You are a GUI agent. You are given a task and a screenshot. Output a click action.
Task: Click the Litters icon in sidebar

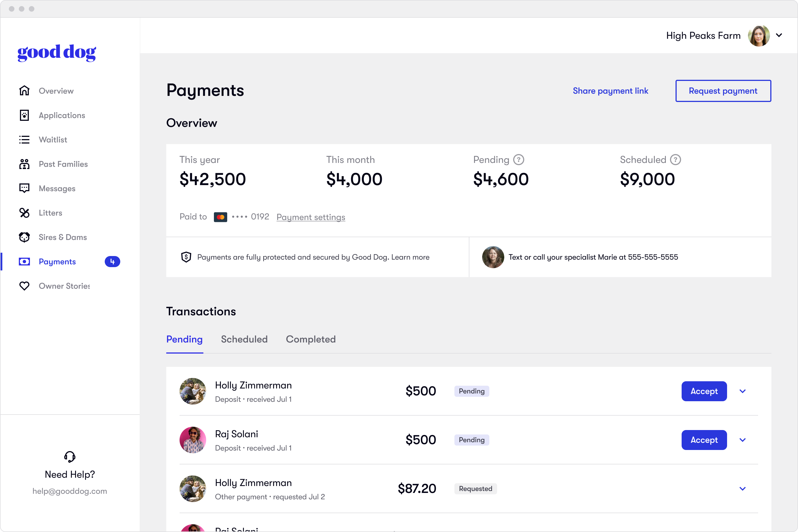[24, 213]
